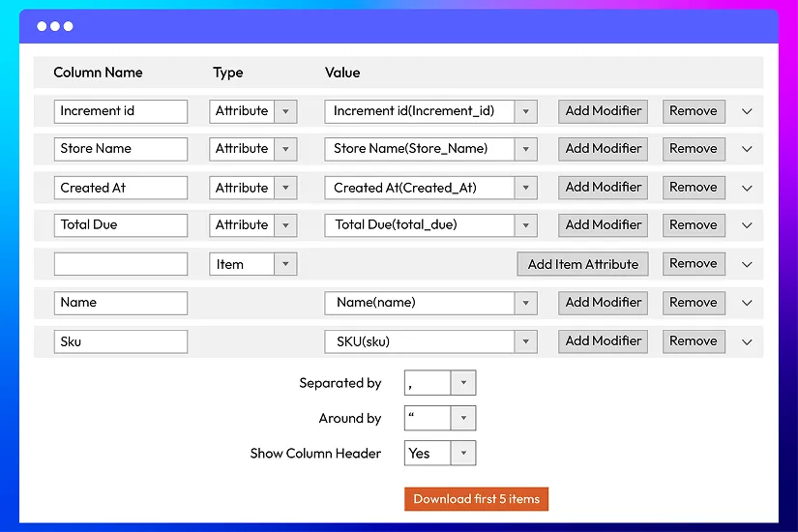Focus the empty column name field in Item row
The height and width of the screenshot is (532, 798).
pos(121,264)
